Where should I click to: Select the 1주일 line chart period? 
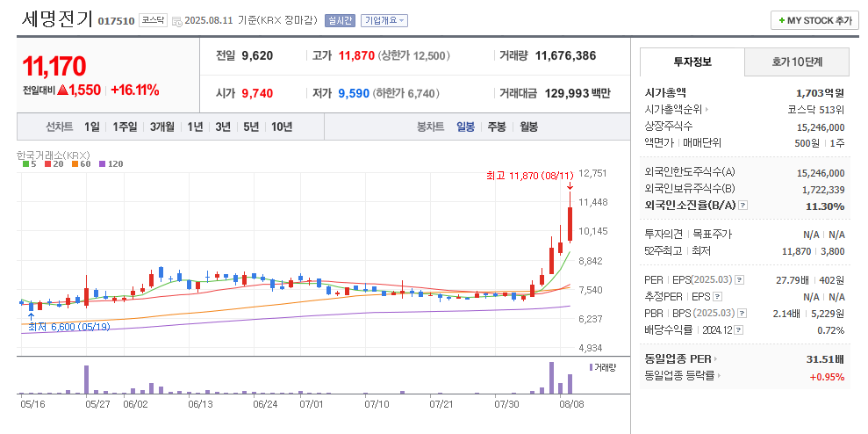coord(125,127)
